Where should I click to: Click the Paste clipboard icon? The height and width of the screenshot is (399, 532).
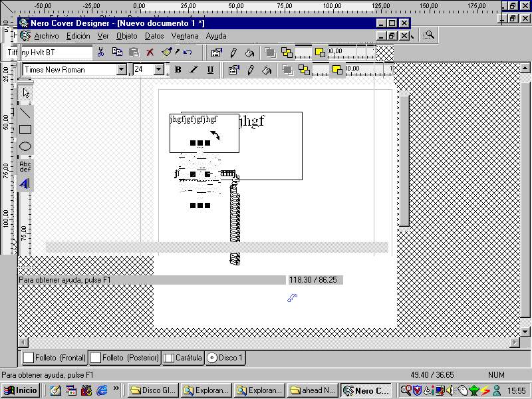134,53
